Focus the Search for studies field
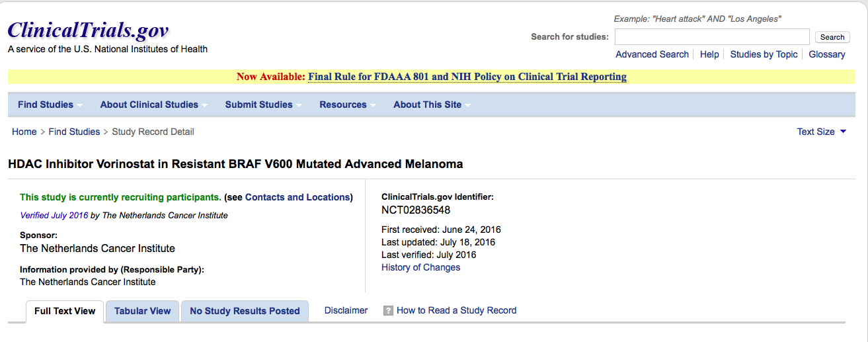 coord(712,37)
